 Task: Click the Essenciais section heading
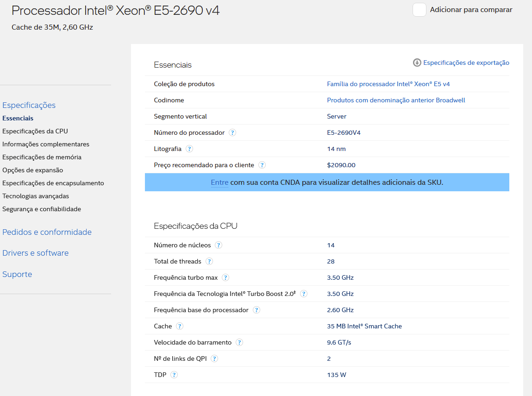[173, 65]
